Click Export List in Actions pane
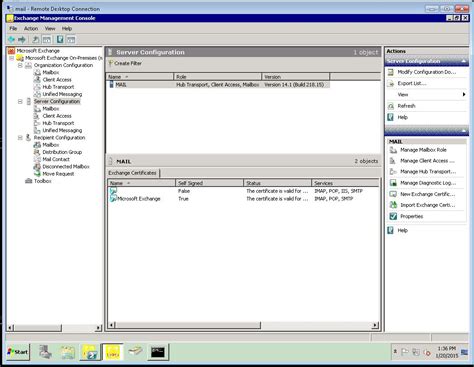 (x=412, y=83)
